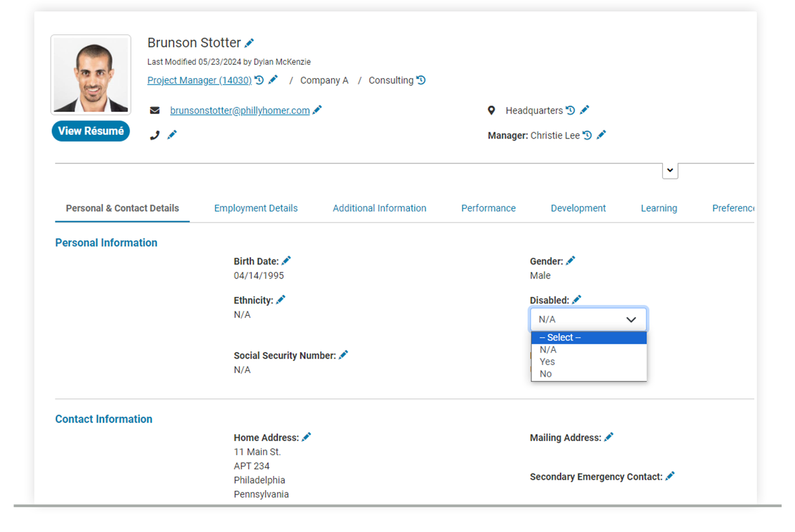Edit the employee's name Brunson Stotter
Screen dimensions: 795x532
pyautogui.click(x=249, y=42)
